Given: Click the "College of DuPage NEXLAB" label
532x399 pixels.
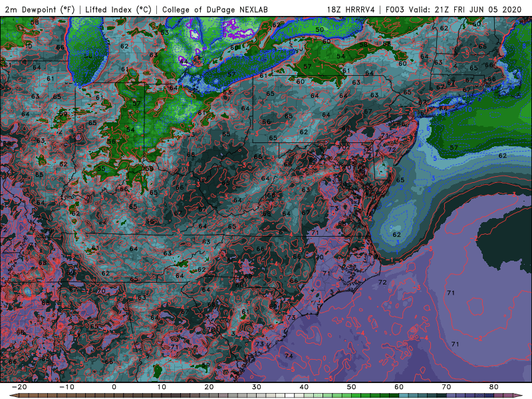Looking at the screenshot, I should click(x=215, y=10).
